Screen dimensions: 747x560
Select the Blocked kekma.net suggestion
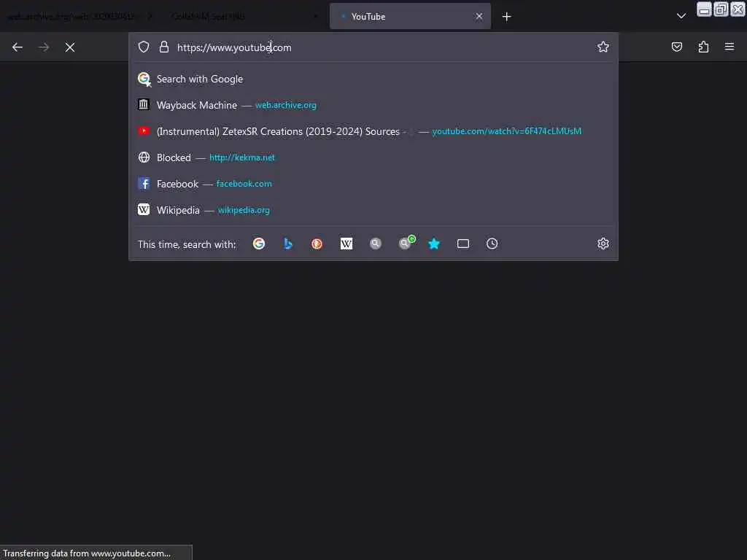point(373,157)
